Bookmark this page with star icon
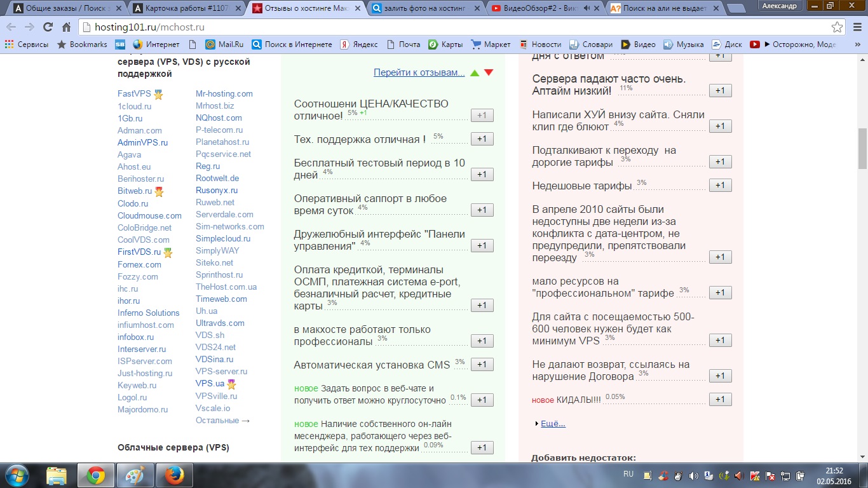Viewport: 868px width, 488px height. pyautogui.click(x=837, y=27)
